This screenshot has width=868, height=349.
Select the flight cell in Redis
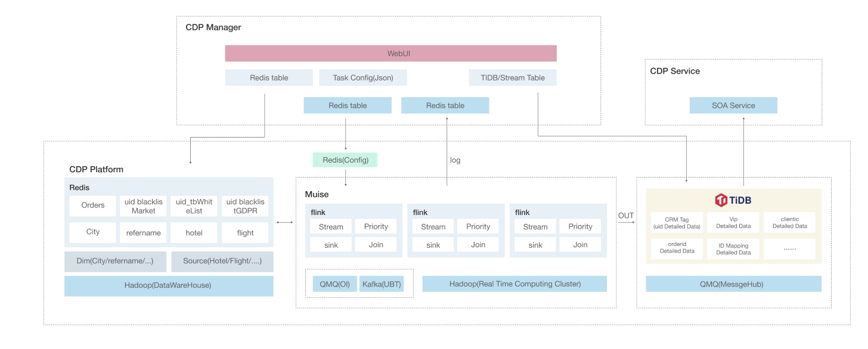click(x=245, y=233)
